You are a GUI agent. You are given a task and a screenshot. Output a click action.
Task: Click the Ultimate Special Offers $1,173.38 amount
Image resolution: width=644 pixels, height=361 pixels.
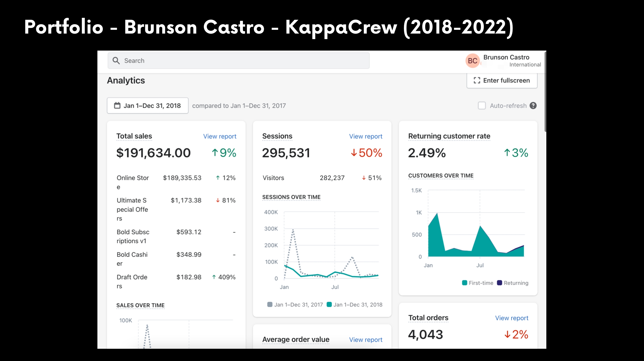pyautogui.click(x=186, y=200)
